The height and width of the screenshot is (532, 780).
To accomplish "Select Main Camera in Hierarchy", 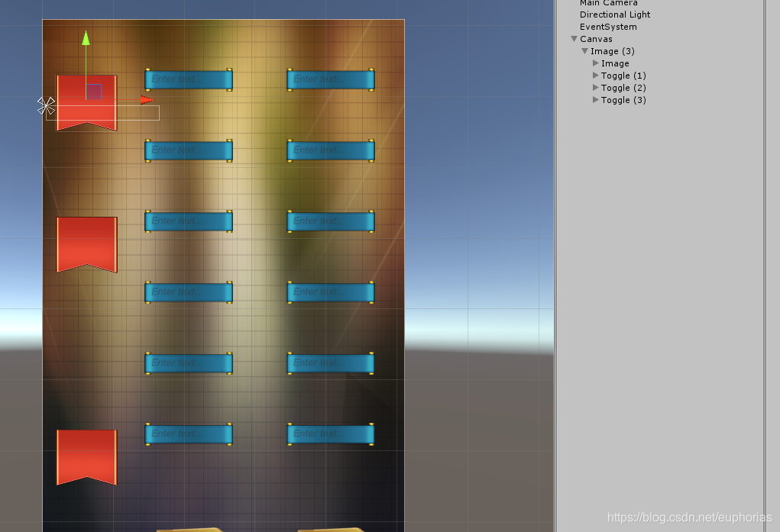I will (608, 3).
